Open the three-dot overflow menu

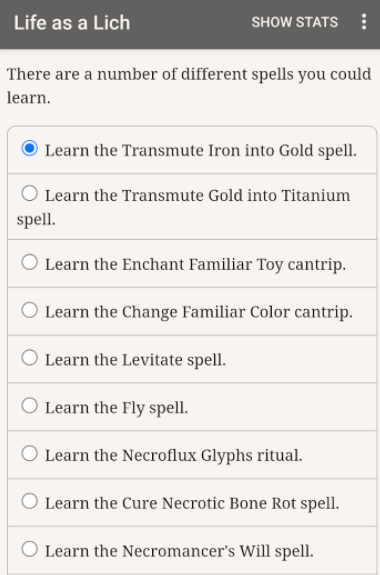click(363, 22)
